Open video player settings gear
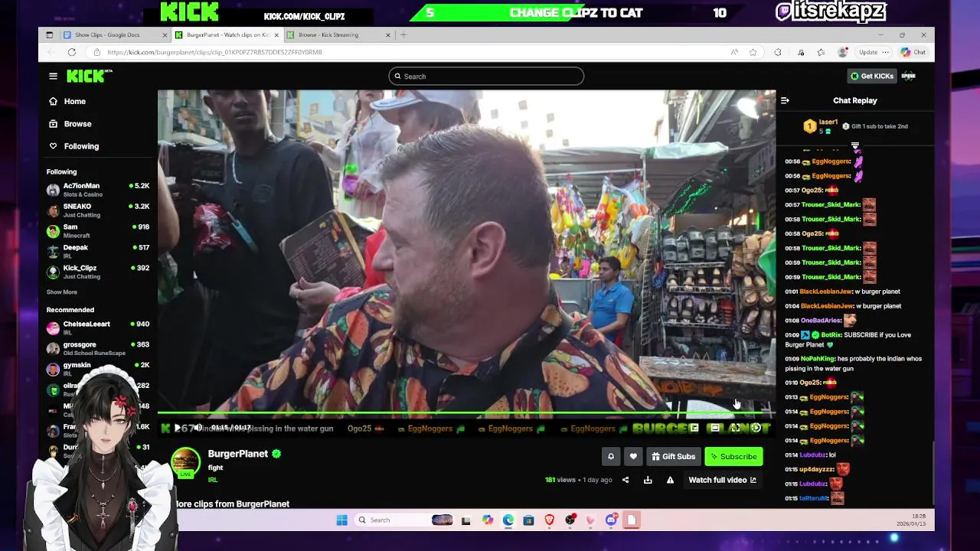Screen dimensions: 980x551 pos(756,429)
